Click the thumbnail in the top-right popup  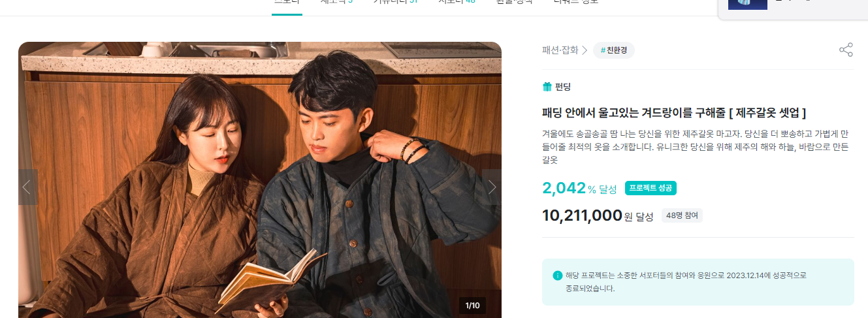pyautogui.click(x=747, y=4)
